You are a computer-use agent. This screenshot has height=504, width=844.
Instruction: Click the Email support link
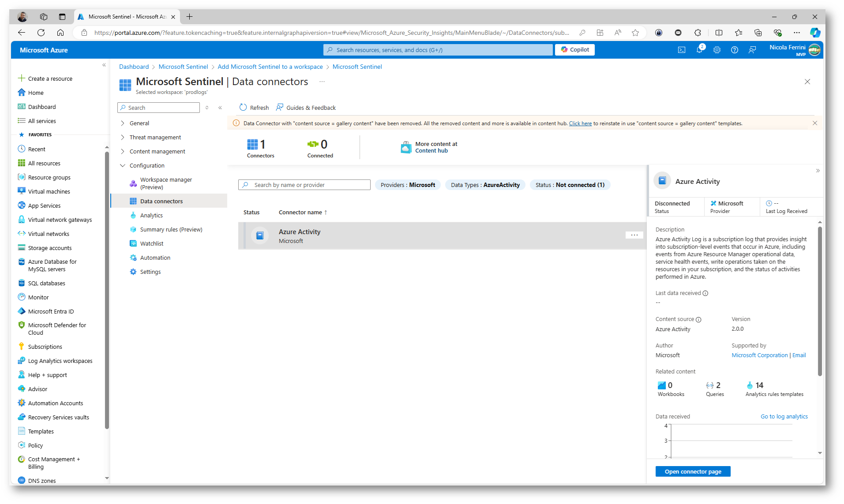click(799, 355)
